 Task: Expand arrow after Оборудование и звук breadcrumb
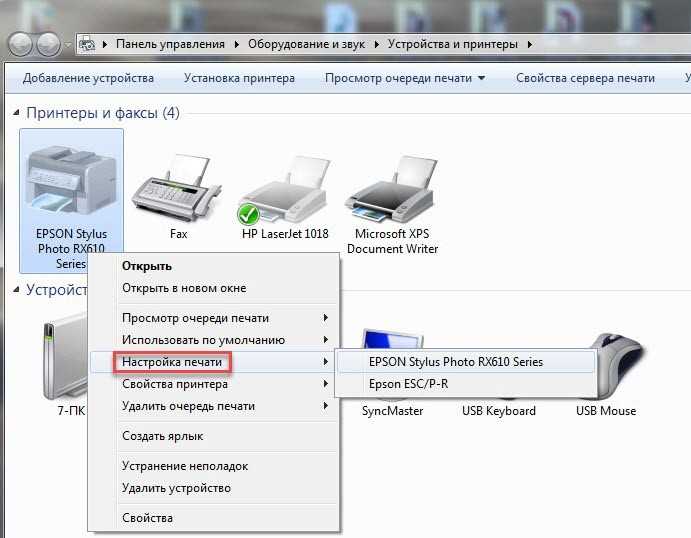point(377,44)
